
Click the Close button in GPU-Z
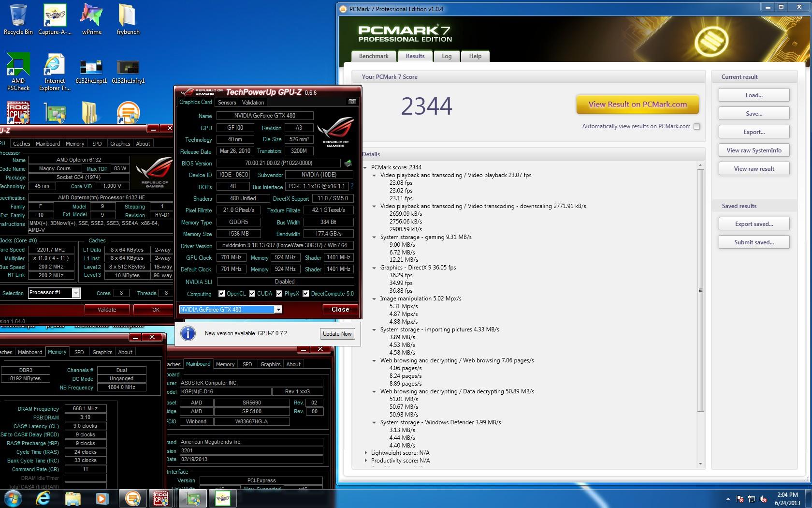pyautogui.click(x=340, y=309)
